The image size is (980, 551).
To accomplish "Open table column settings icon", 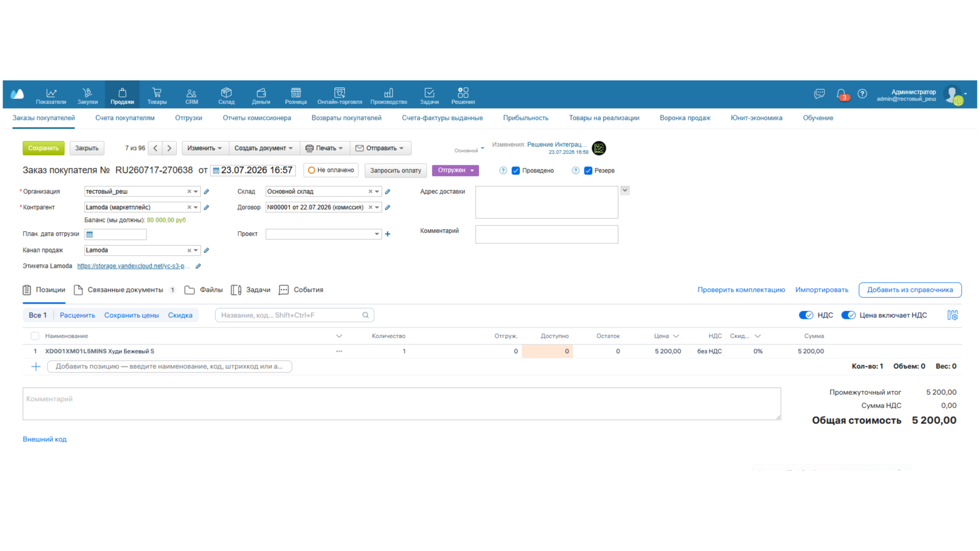I will pos(952,315).
